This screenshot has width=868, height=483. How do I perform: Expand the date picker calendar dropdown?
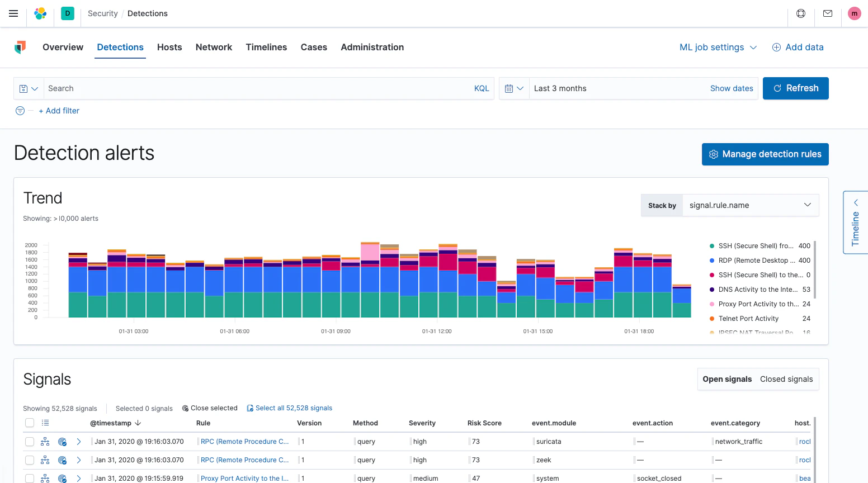click(x=514, y=88)
